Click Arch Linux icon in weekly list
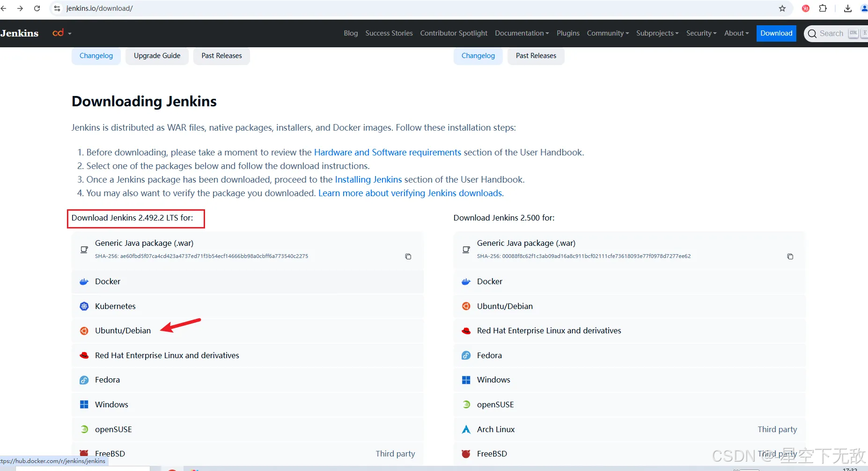Screen dimensions: 868x471 coord(466,429)
